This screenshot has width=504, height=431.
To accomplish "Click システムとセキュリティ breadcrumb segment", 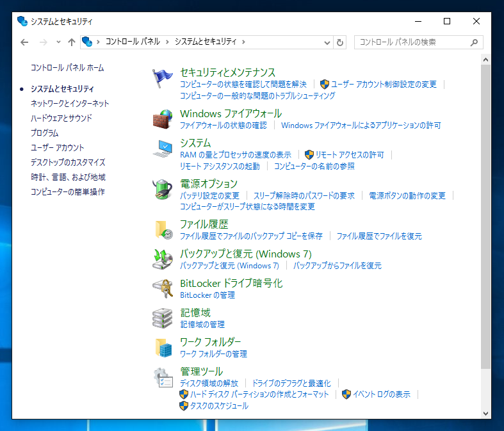I will tap(206, 42).
